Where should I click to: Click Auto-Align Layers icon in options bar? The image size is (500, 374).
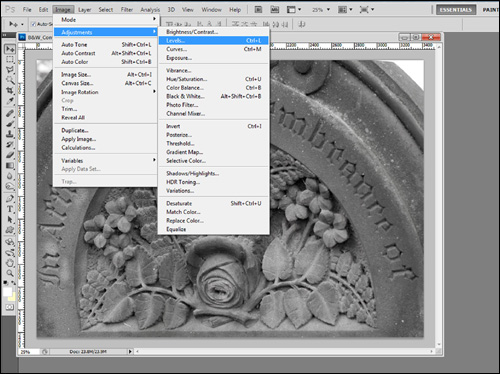(x=302, y=24)
